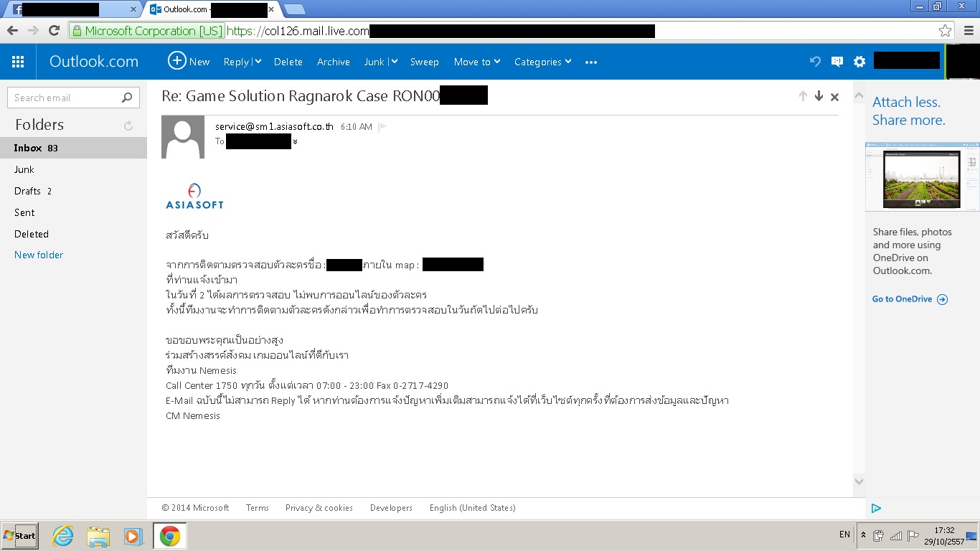Change language English (United States)
This screenshot has width=980, height=551.
[x=473, y=508]
